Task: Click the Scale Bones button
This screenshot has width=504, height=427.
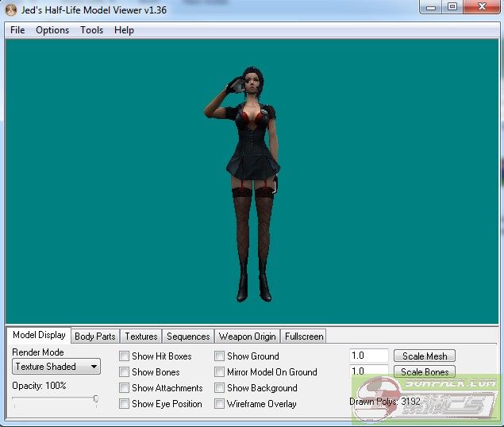Action: (425, 371)
